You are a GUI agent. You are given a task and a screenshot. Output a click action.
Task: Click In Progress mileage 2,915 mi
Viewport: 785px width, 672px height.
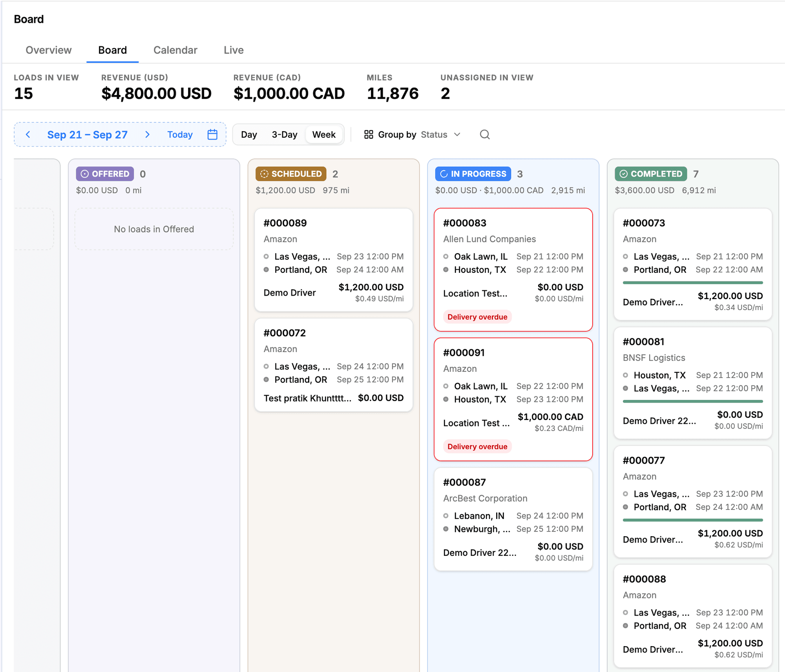568,190
